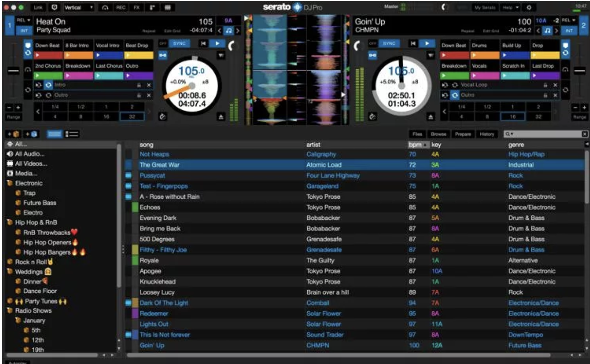The width and height of the screenshot is (590, 364).
Task: Open the Prepare panel tab
Action: (463, 134)
